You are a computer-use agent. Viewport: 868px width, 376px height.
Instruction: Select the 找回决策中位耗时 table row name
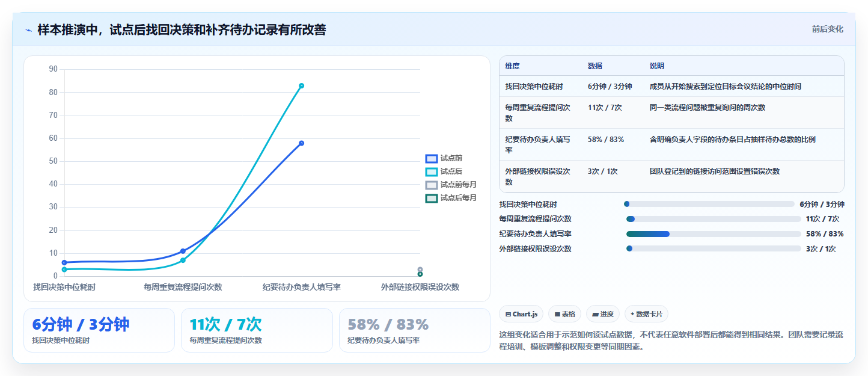tap(534, 87)
